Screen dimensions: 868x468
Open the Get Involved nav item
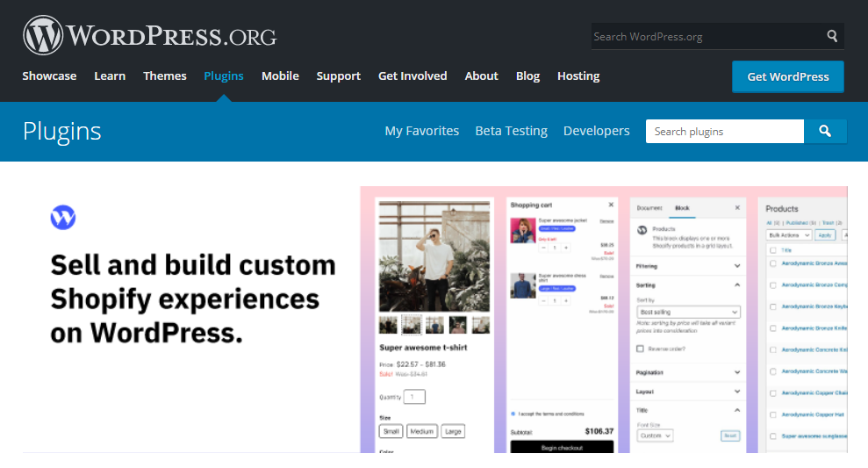click(x=412, y=76)
